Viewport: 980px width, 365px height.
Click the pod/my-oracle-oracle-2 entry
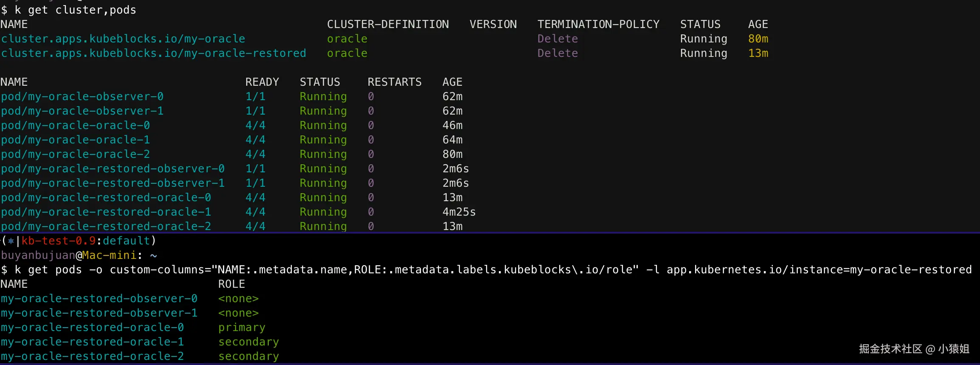pyautogui.click(x=75, y=154)
